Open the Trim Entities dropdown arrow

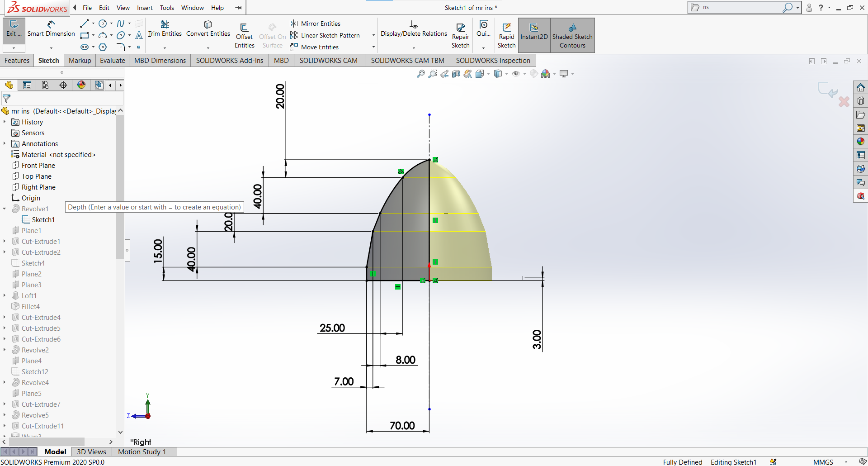click(x=165, y=48)
